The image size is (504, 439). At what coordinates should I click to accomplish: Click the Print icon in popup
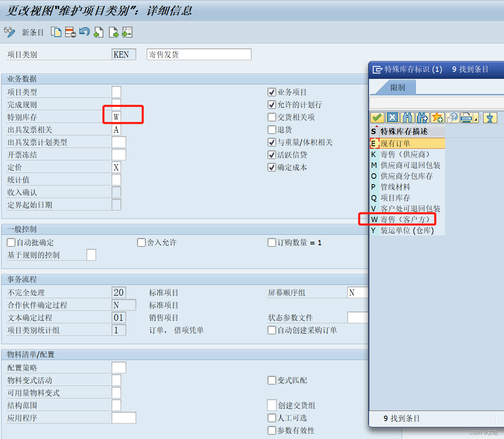tap(467, 117)
